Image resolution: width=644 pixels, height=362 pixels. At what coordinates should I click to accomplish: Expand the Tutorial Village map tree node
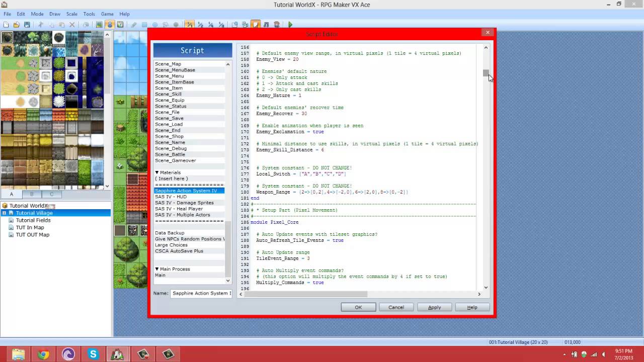pyautogui.click(x=4, y=213)
